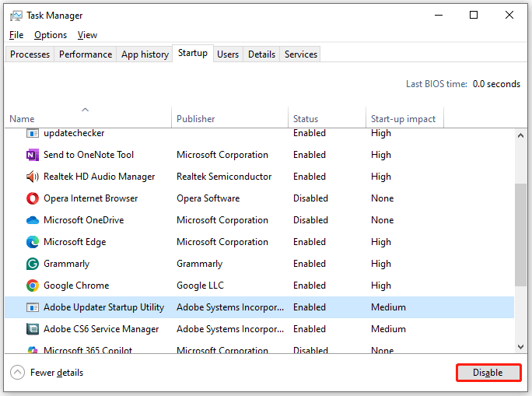Sort by the Start-up impact column header
This screenshot has height=396, width=532.
(404, 117)
